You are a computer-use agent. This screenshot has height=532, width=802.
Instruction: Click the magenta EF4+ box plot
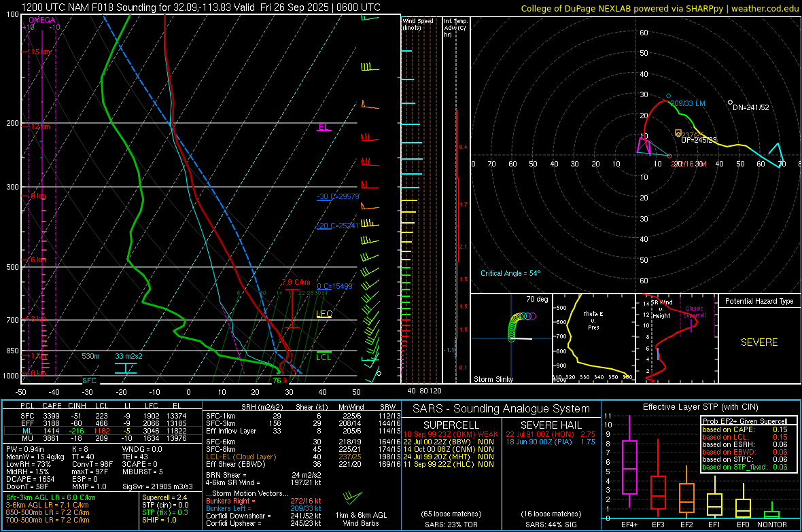[x=629, y=463]
